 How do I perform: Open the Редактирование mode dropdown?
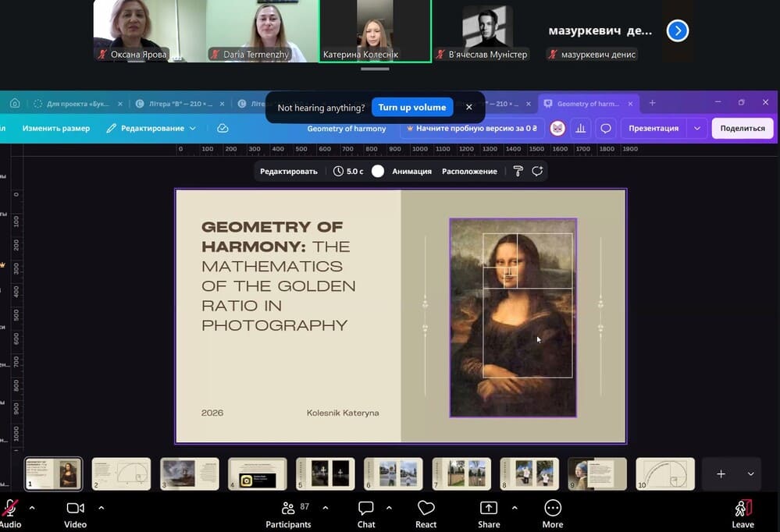[x=151, y=128]
